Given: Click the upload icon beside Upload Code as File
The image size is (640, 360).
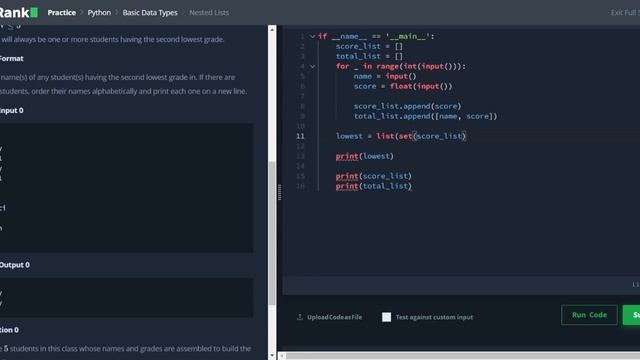Looking at the screenshot, I should [300, 317].
